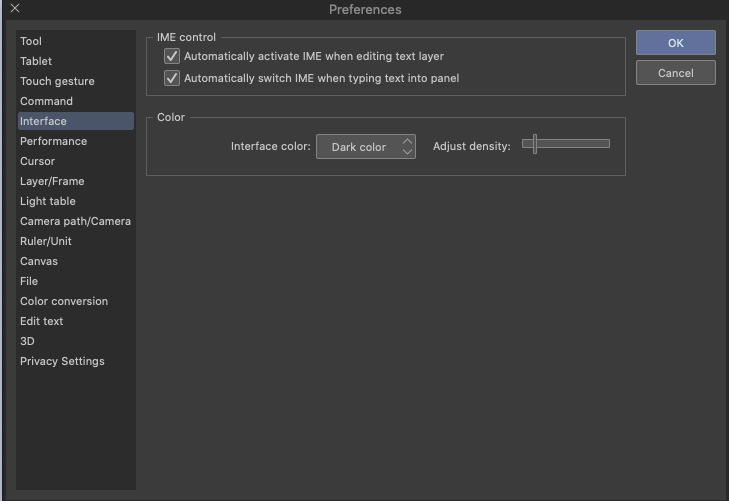Image resolution: width=729 pixels, height=501 pixels.
Task: Confirm preferences with OK button
Action: (676, 43)
